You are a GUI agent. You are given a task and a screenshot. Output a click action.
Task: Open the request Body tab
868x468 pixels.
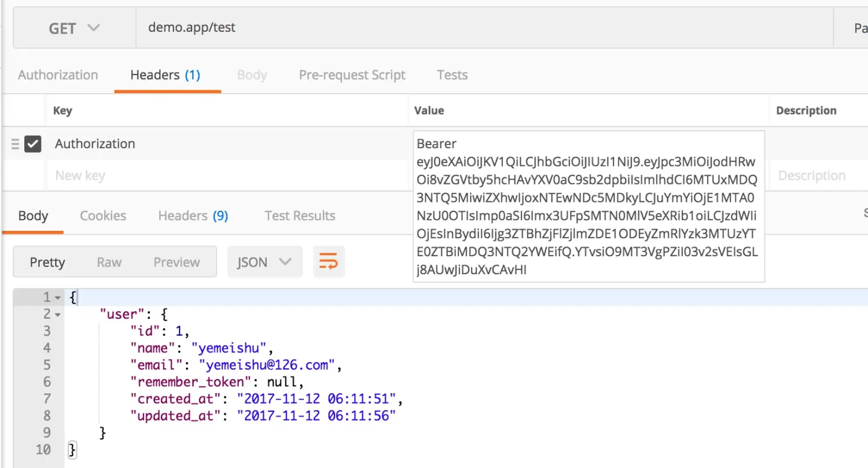[x=252, y=75]
